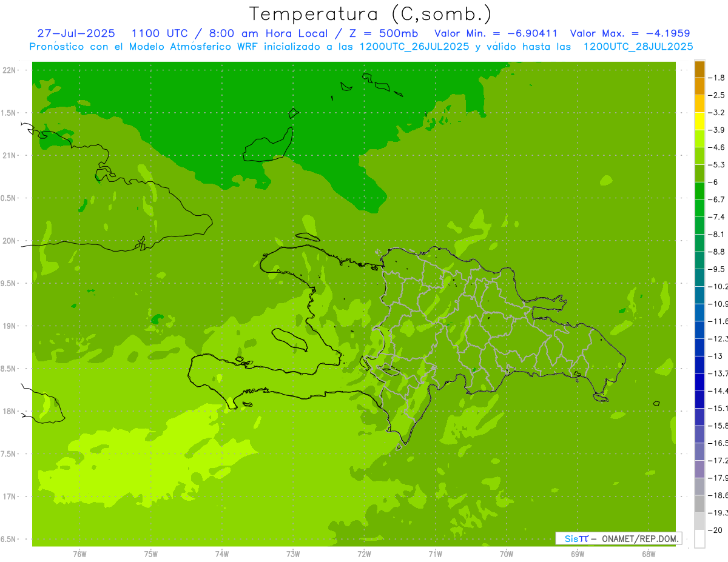Click the '74W' longitude label
This screenshot has width=728, height=562.
point(222,554)
